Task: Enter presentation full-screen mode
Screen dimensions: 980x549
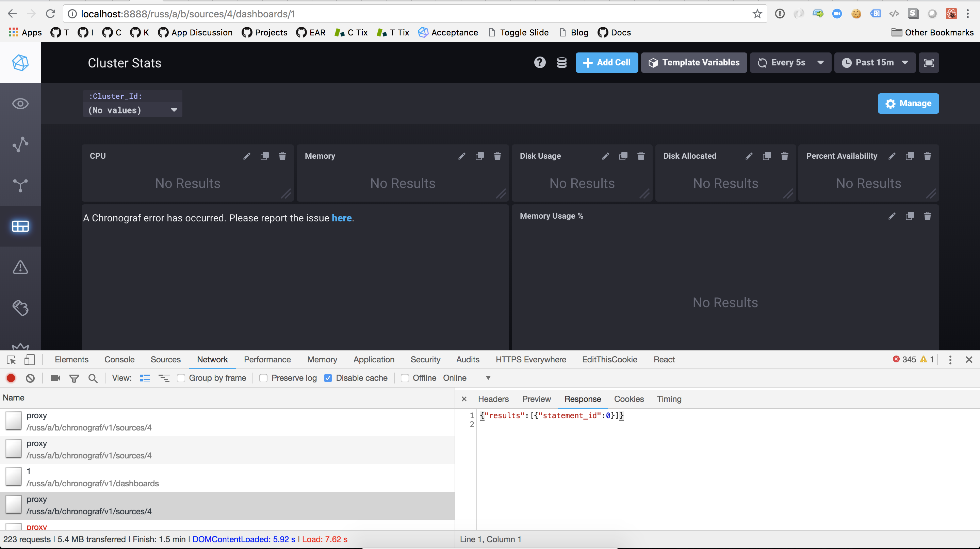Action: tap(929, 63)
